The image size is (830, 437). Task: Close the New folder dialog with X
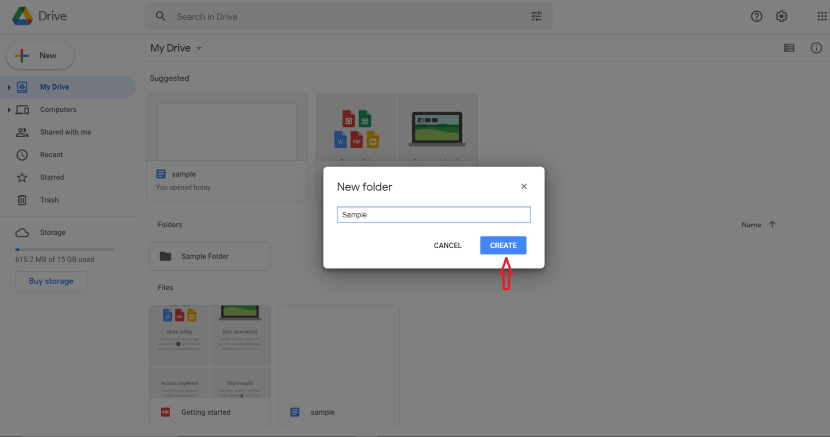tap(524, 186)
